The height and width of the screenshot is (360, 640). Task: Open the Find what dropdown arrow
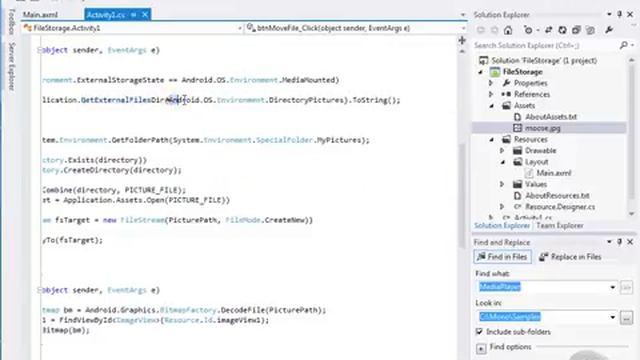612,287
